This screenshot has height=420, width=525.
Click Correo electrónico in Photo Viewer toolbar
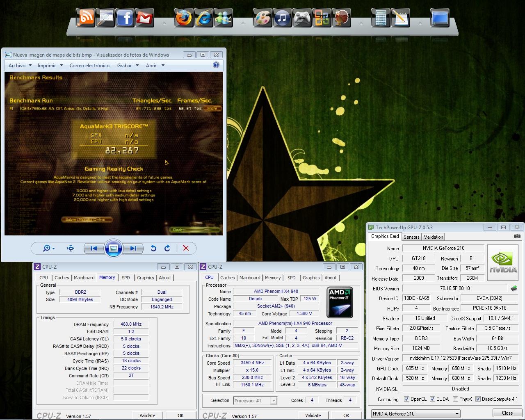click(x=89, y=65)
